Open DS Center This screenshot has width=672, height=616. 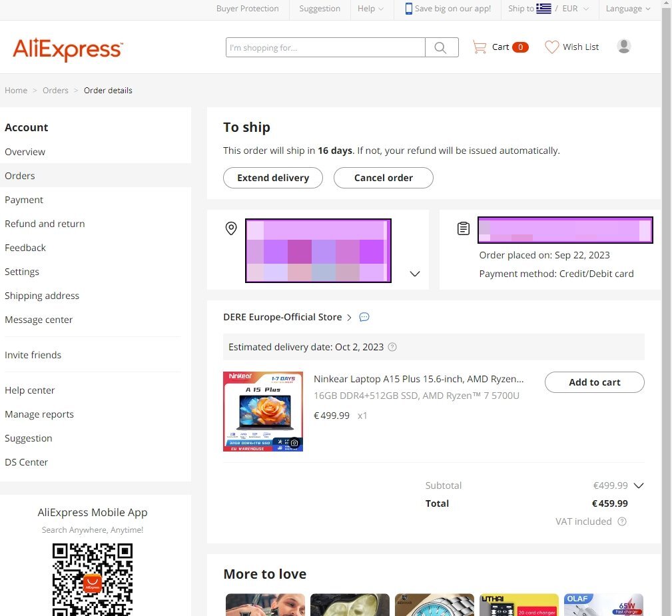click(26, 462)
